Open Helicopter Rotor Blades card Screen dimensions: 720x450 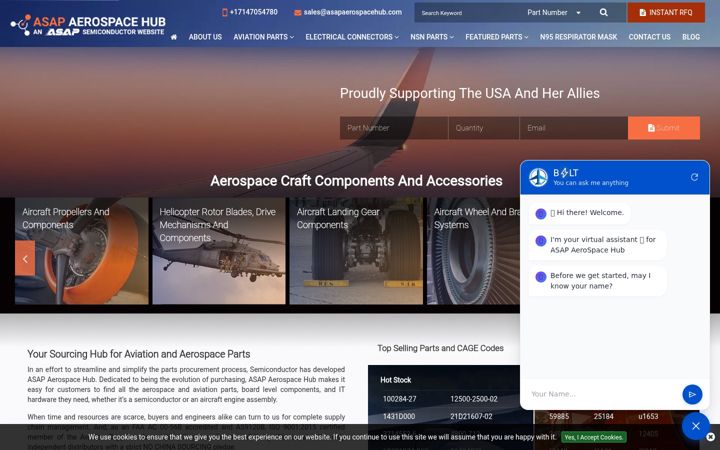pyautogui.click(x=219, y=251)
